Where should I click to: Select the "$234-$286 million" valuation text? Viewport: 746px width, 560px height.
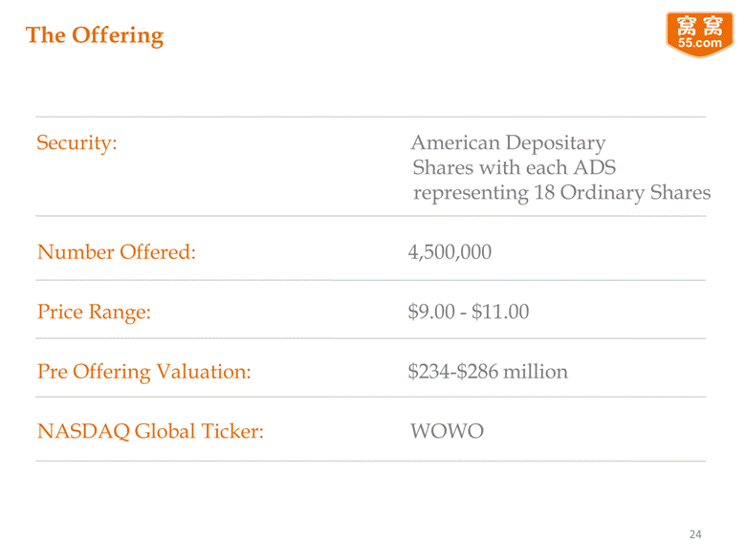pyautogui.click(x=488, y=371)
